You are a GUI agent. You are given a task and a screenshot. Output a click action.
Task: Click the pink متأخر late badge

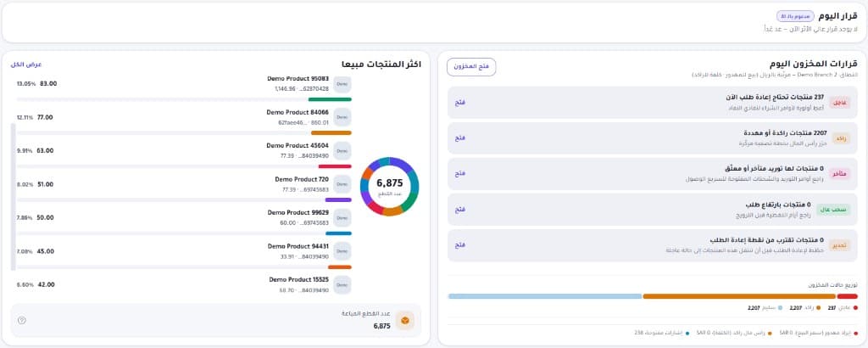click(840, 174)
